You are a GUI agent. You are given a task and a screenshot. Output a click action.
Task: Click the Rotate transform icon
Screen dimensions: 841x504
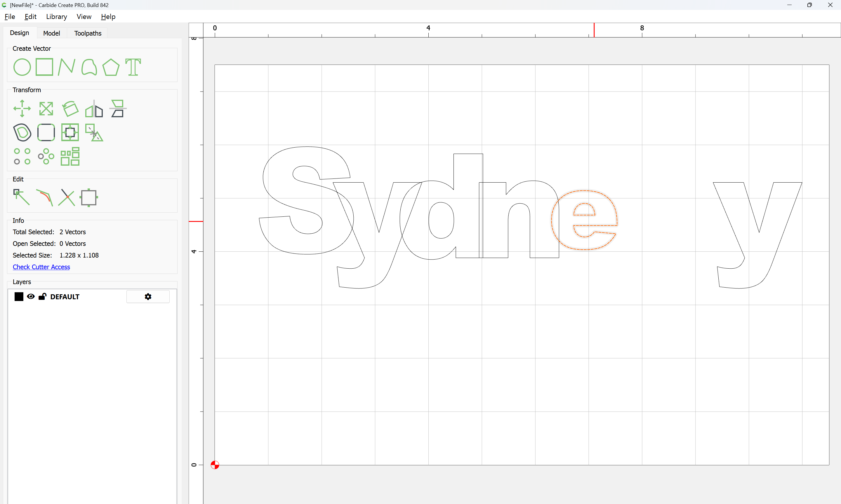coord(70,109)
